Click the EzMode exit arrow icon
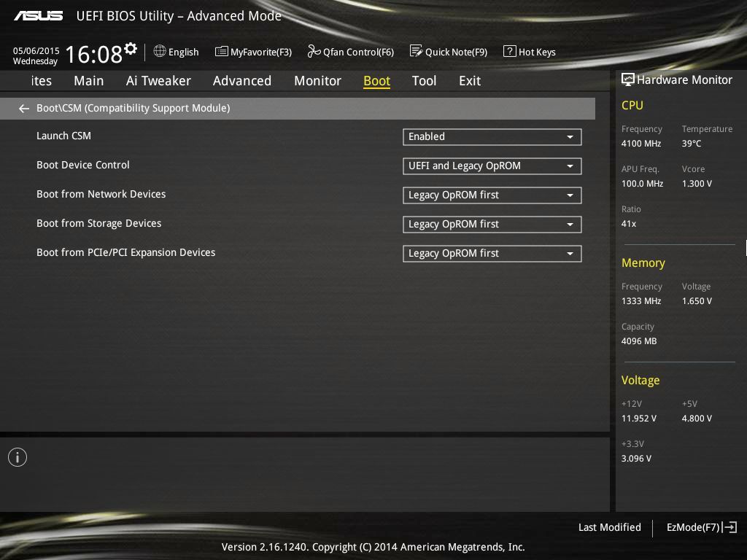 point(729,527)
